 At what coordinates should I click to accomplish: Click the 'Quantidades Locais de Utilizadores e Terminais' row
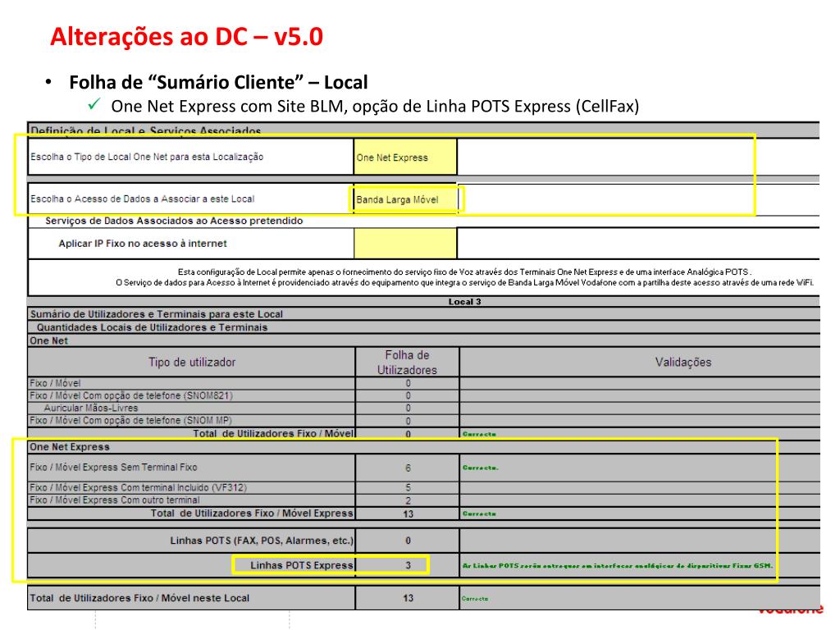(x=424, y=327)
